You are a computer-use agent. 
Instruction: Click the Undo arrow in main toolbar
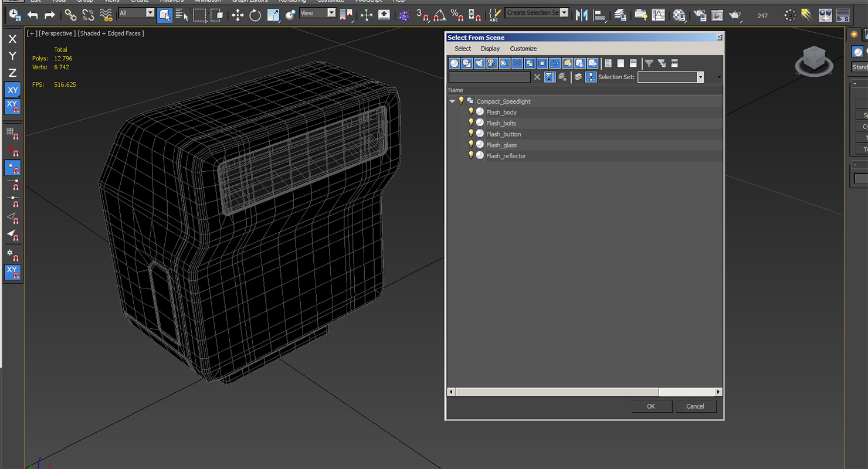coord(33,15)
